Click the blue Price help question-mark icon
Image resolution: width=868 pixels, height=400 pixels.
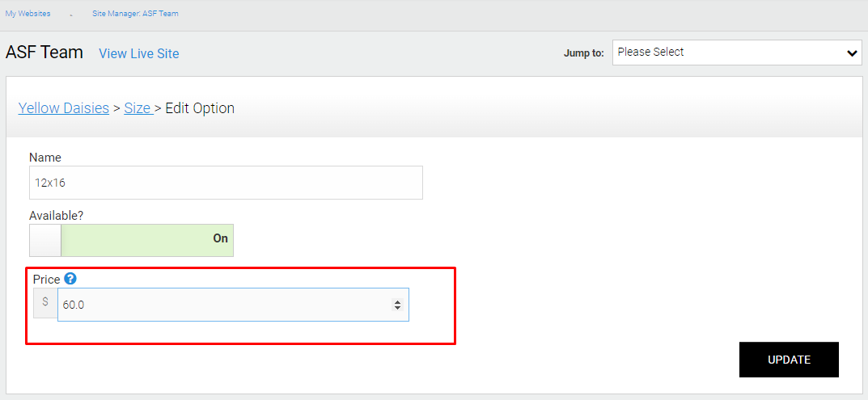(x=70, y=279)
